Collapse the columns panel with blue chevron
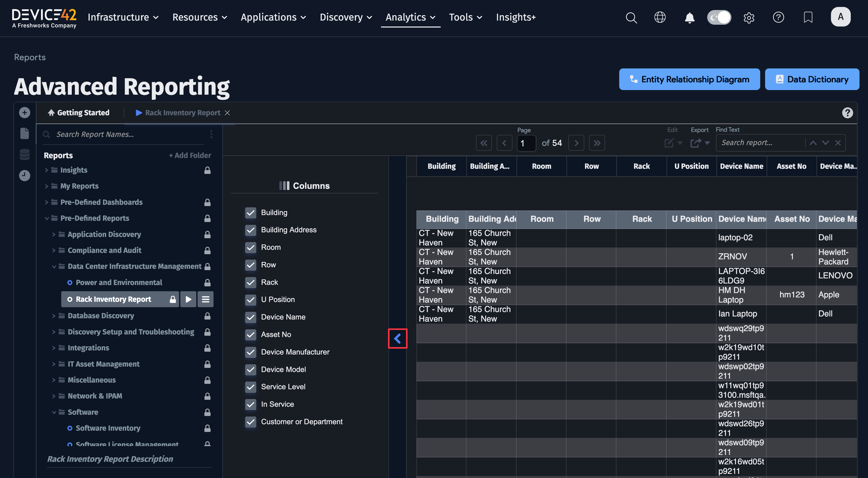Viewport: 868px width, 478px height. (398, 338)
